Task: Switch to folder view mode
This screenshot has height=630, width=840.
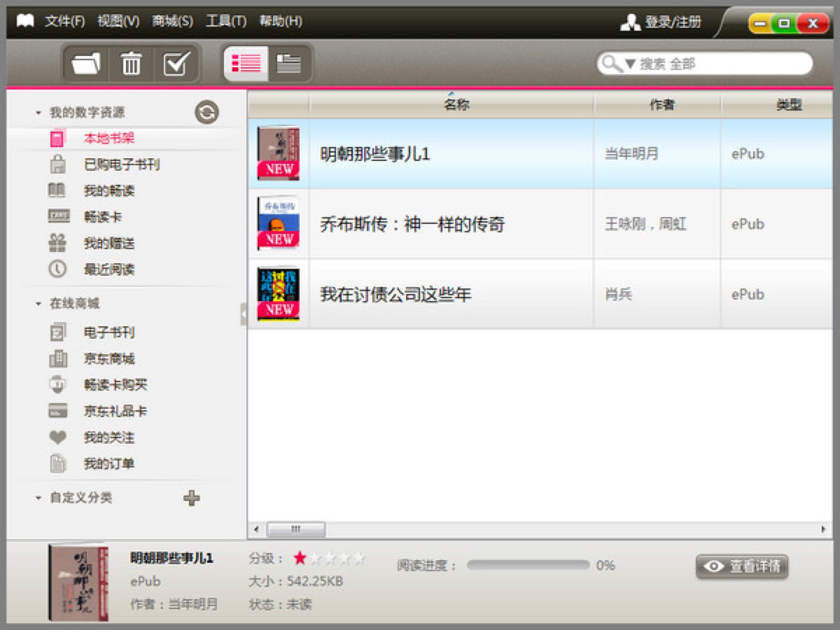Action: [x=288, y=63]
